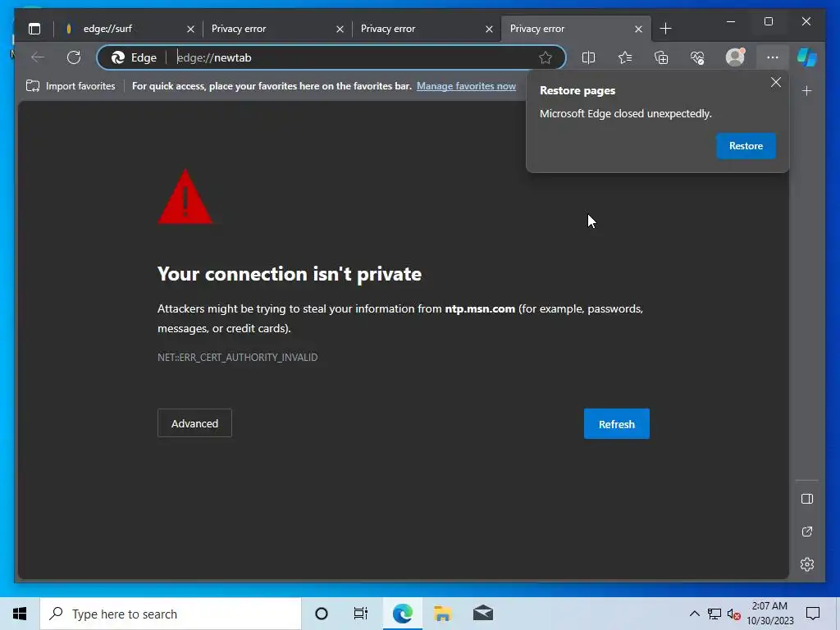Viewport: 840px width, 630px height.
Task: Close the second Privacy error tab
Action: pos(489,29)
